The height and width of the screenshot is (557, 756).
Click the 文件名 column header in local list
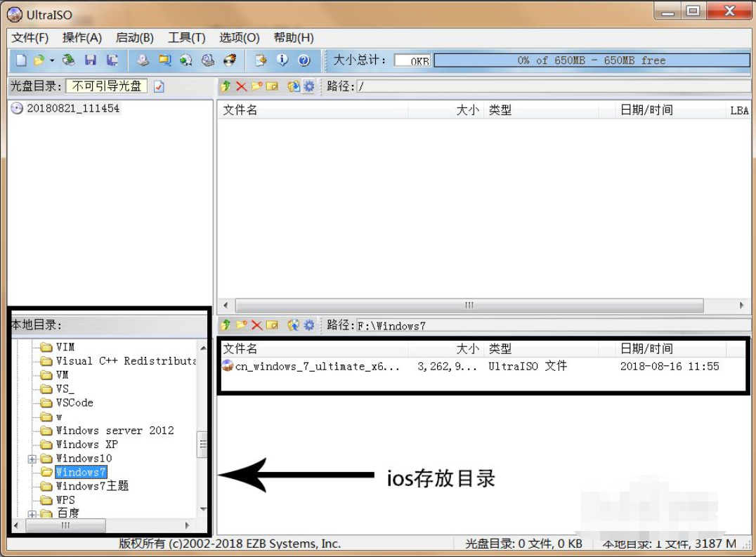pyautogui.click(x=240, y=348)
